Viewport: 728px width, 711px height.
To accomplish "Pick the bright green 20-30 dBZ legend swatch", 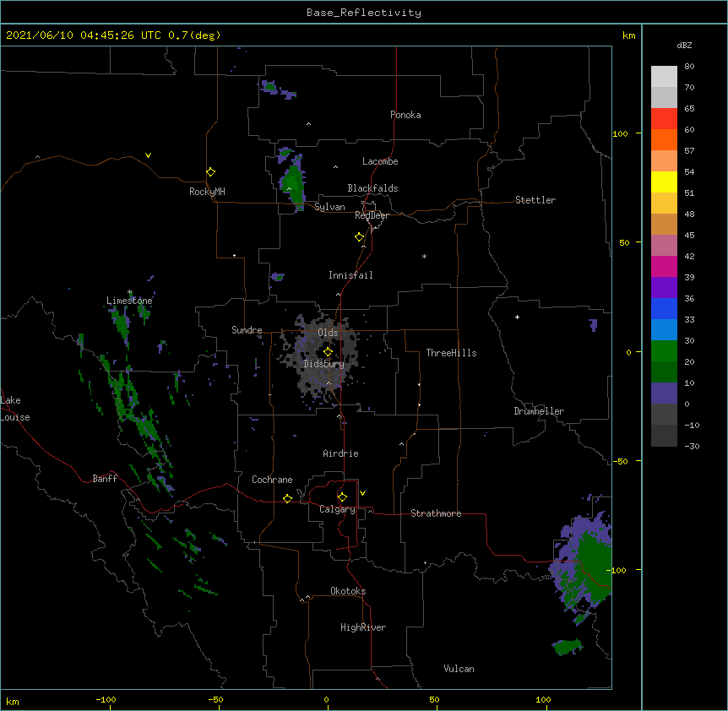I will point(664,351).
